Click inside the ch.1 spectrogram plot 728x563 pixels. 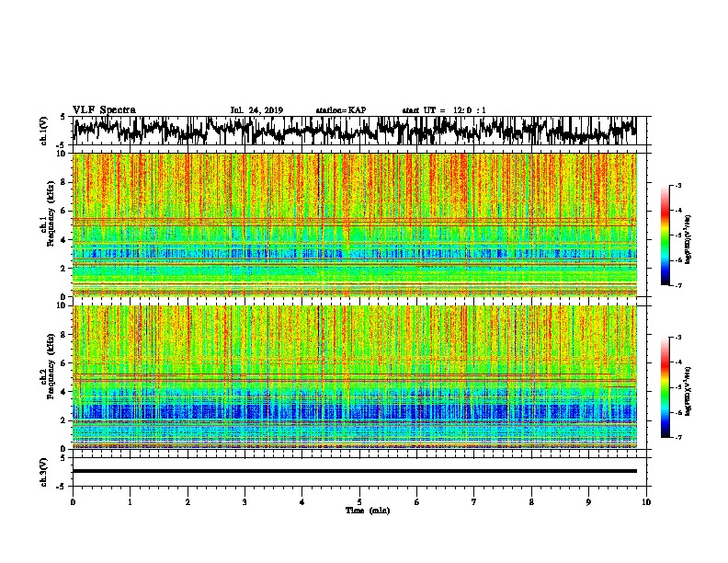point(354,224)
